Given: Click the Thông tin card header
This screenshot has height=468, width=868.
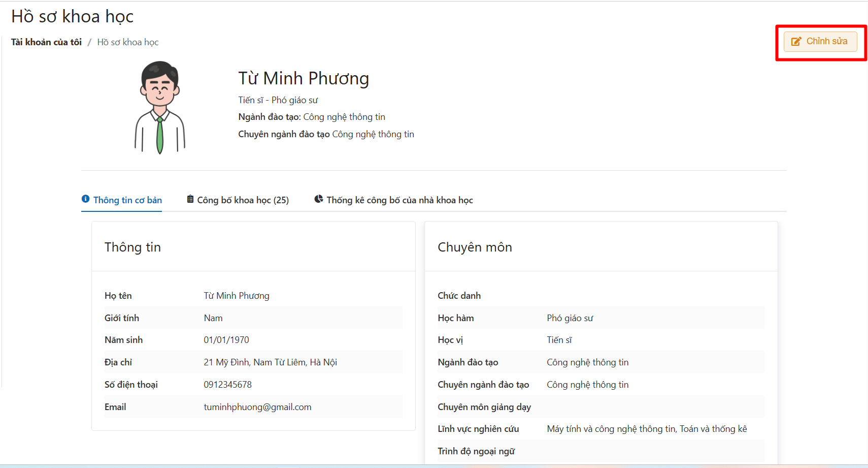Looking at the screenshot, I should 132,247.
